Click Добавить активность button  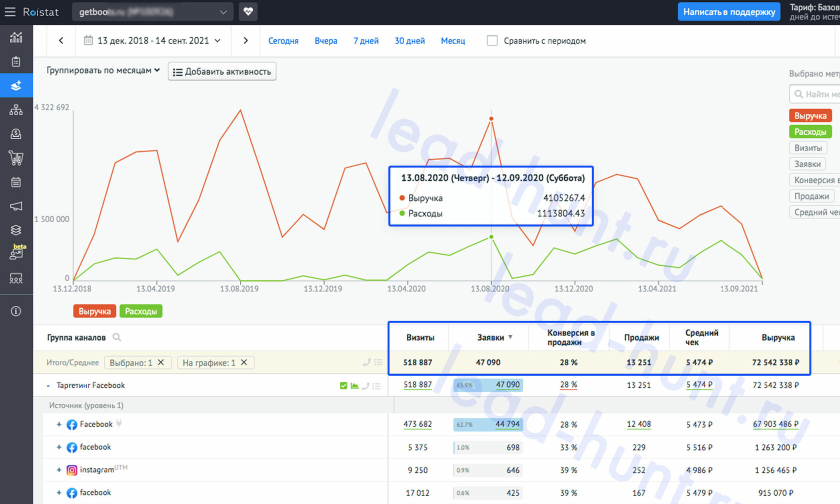tap(222, 71)
